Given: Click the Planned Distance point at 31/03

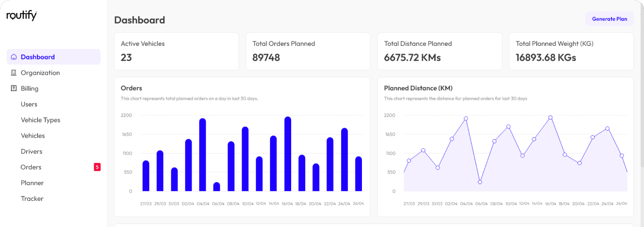Looking at the screenshot, I should click(437, 167).
